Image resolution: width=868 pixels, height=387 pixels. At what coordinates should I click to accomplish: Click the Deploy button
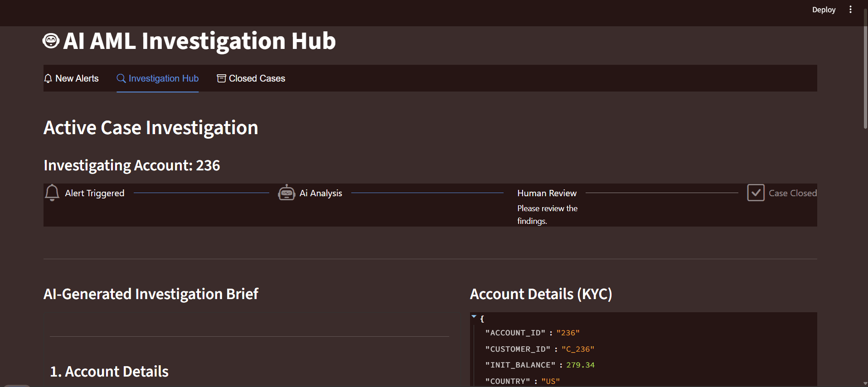point(824,10)
